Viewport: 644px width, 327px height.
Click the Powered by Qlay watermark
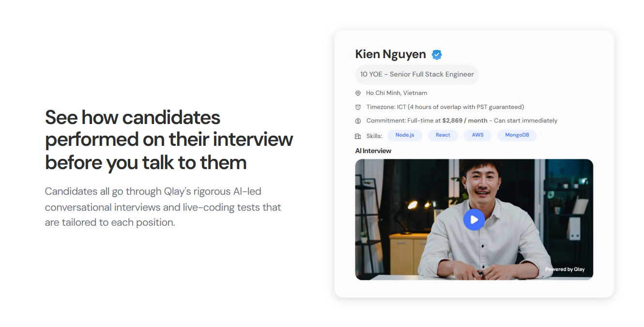[565, 269]
